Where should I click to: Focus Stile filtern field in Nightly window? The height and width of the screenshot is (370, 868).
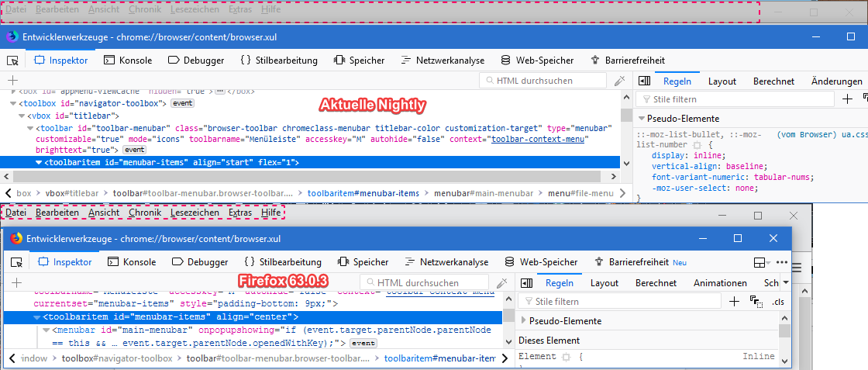[735, 99]
